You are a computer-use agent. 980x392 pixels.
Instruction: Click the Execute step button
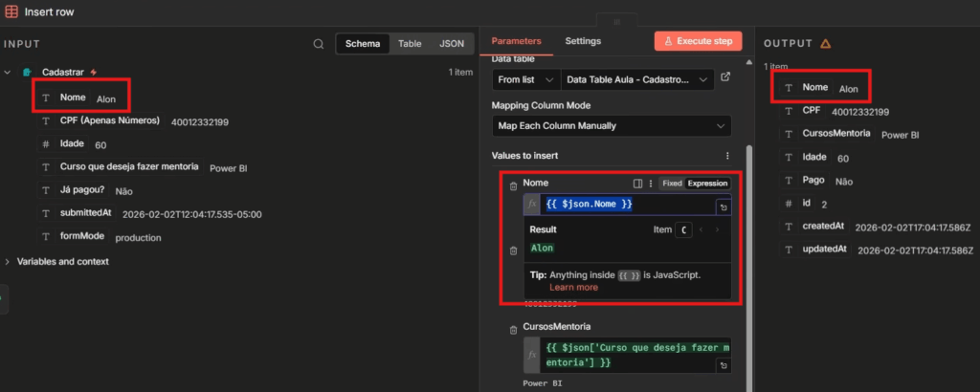coord(698,41)
